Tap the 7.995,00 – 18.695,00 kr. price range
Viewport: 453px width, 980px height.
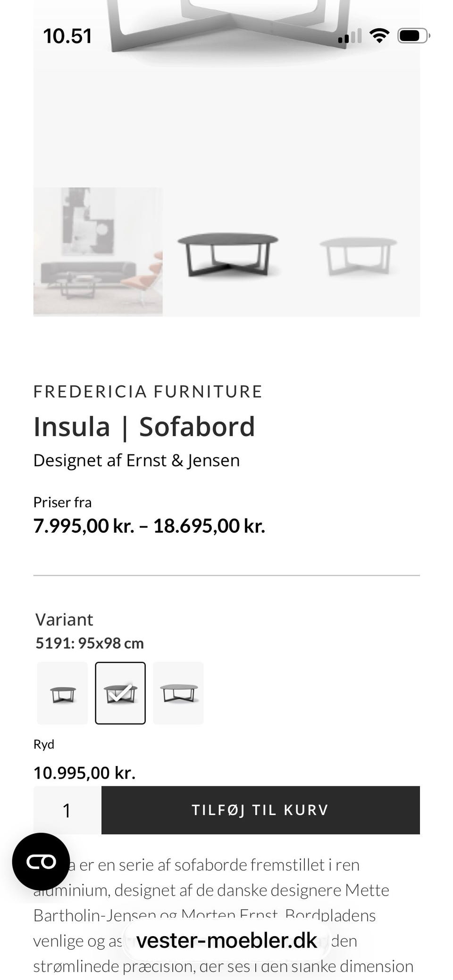149,526
